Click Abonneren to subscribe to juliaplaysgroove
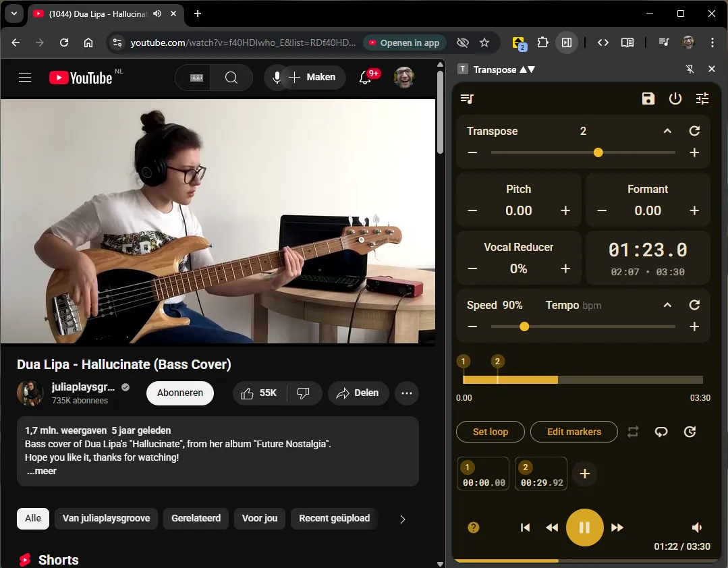The image size is (728, 568). pos(179,393)
